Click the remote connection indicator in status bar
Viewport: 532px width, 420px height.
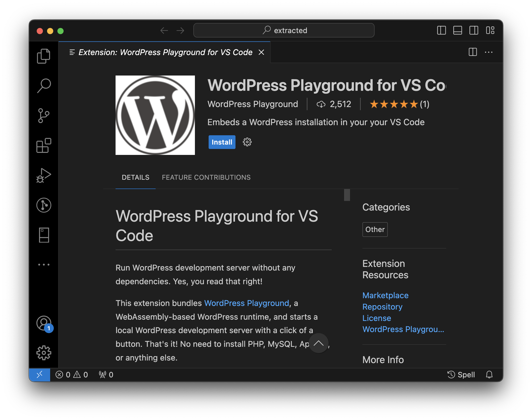tap(40, 374)
